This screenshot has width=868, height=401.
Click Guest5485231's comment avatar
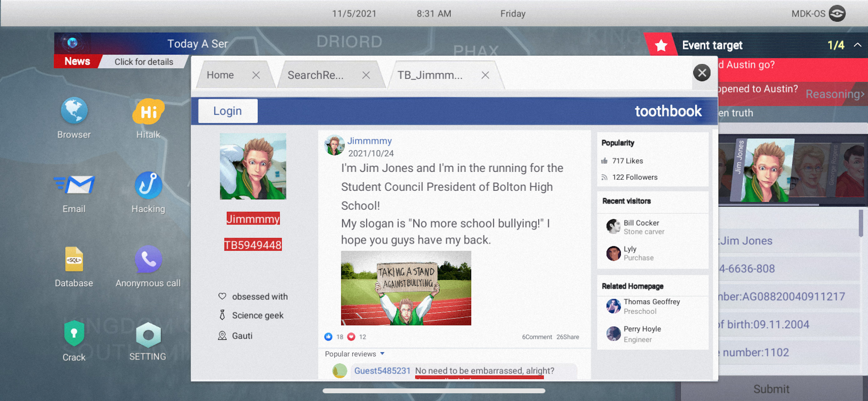[340, 371]
